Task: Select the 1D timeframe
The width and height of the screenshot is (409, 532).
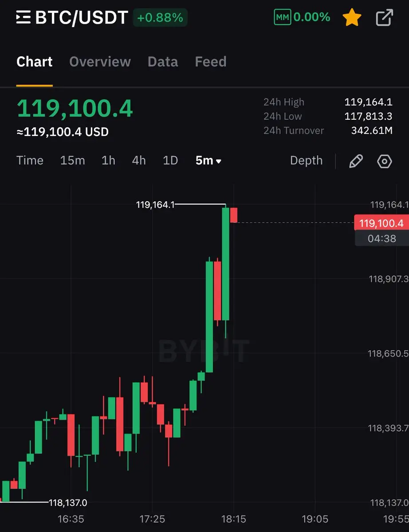Action: (x=170, y=160)
